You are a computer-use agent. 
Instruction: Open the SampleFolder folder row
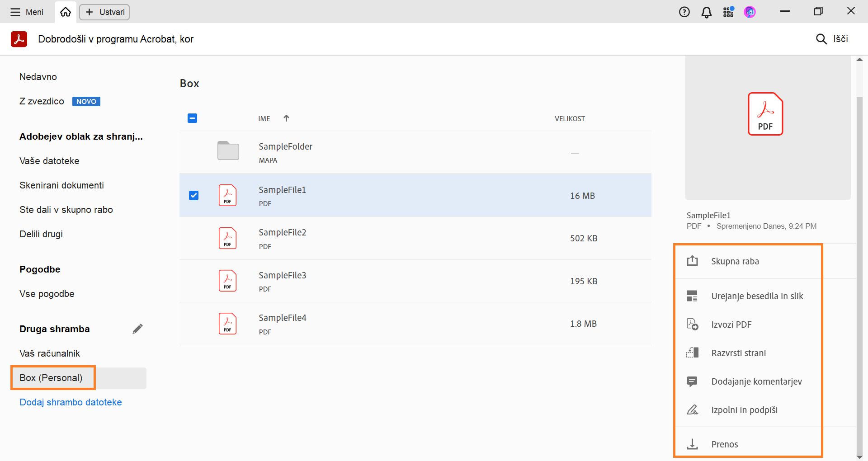pos(285,152)
